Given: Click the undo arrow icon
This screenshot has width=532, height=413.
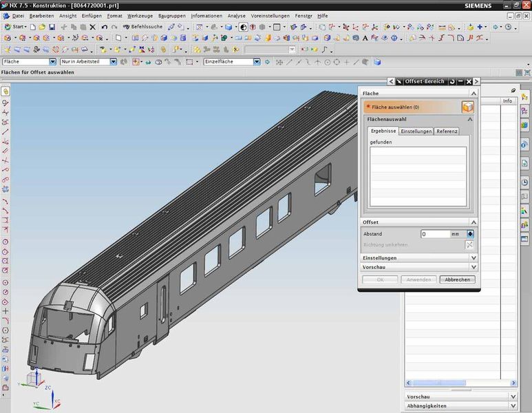Looking at the screenshot, I should tap(105, 27).
